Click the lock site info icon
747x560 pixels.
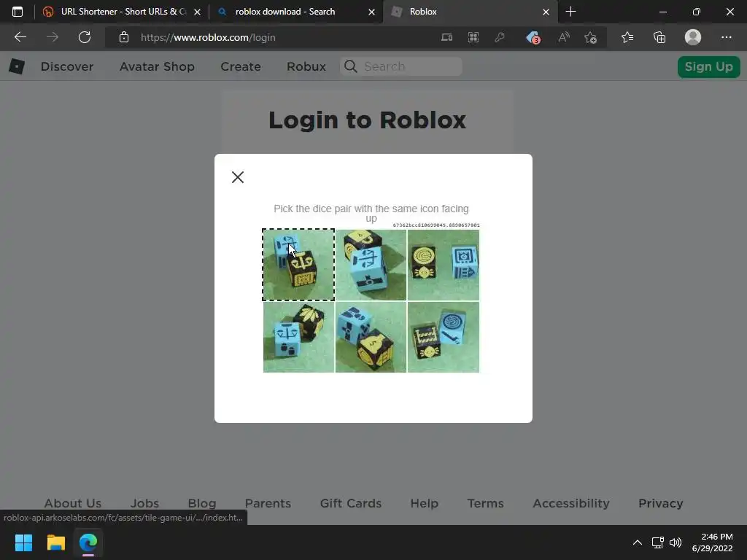(x=124, y=37)
